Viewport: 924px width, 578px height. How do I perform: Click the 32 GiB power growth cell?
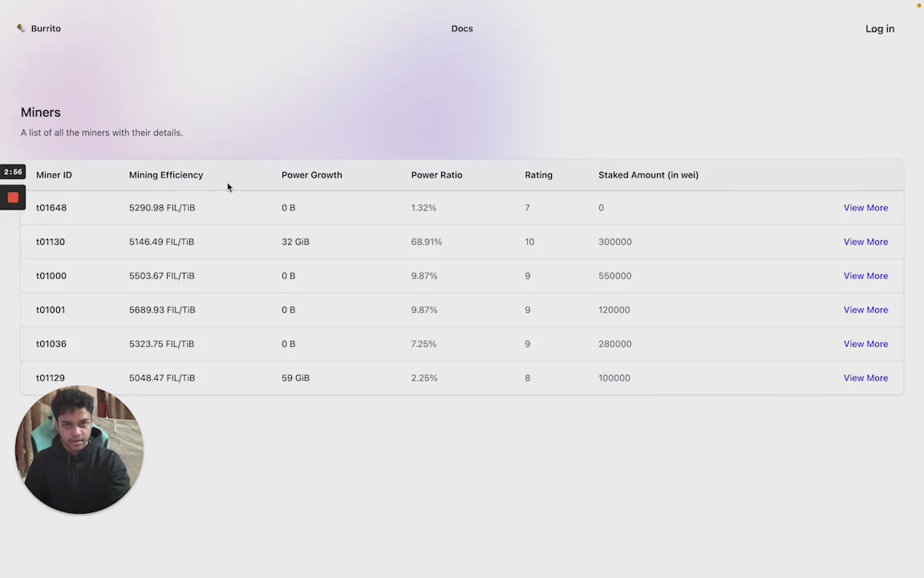295,242
